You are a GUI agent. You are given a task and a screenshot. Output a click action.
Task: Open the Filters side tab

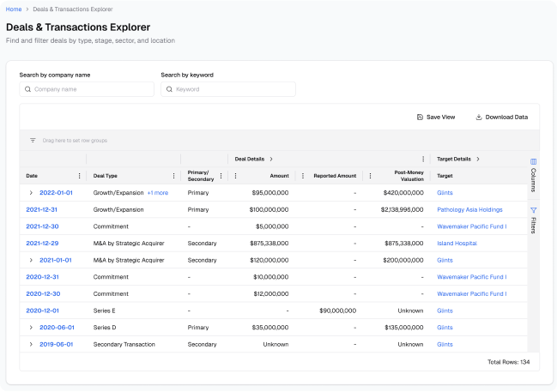[533, 225]
